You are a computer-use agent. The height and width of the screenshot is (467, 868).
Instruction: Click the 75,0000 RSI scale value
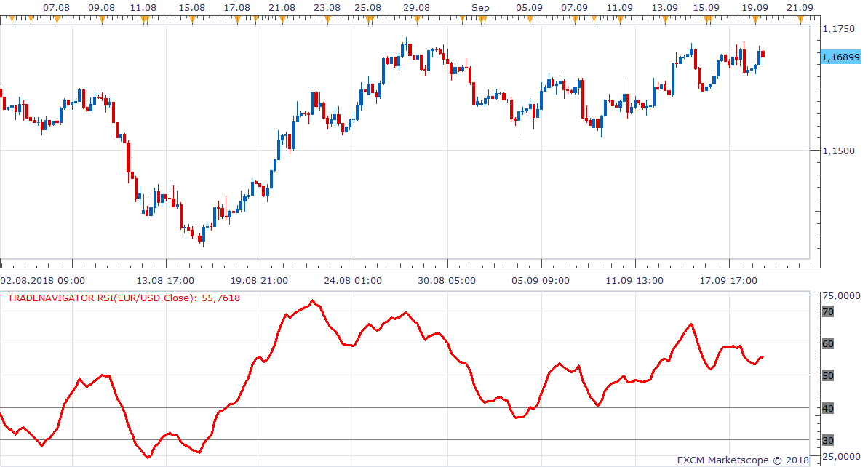point(841,296)
